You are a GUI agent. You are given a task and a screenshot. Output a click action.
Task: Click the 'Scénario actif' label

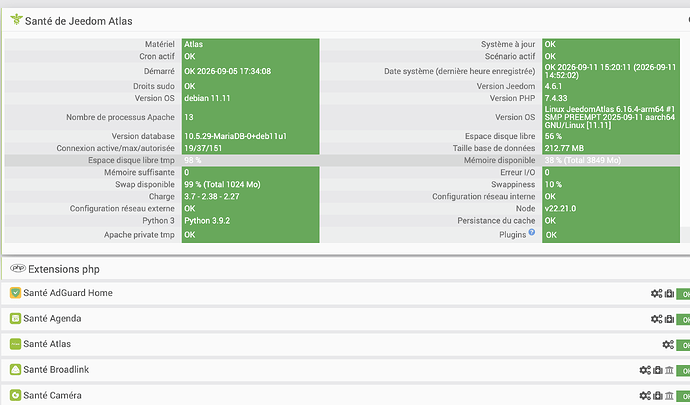[510, 56]
